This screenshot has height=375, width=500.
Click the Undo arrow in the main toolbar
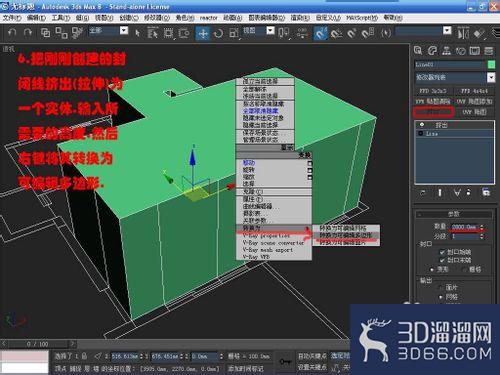pyautogui.click(x=12, y=33)
